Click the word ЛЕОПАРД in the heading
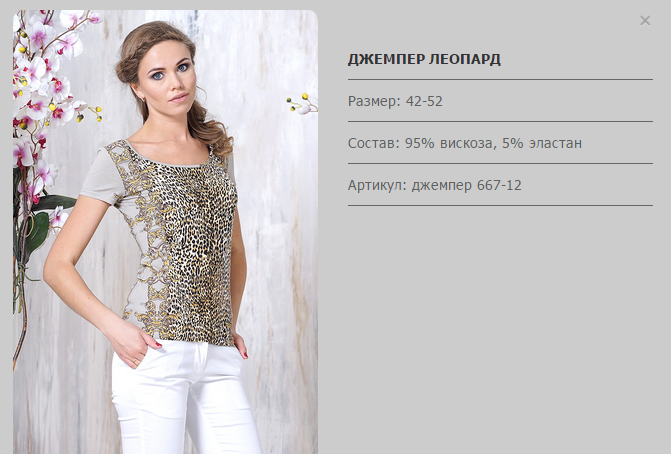This screenshot has width=671, height=454. click(x=465, y=59)
